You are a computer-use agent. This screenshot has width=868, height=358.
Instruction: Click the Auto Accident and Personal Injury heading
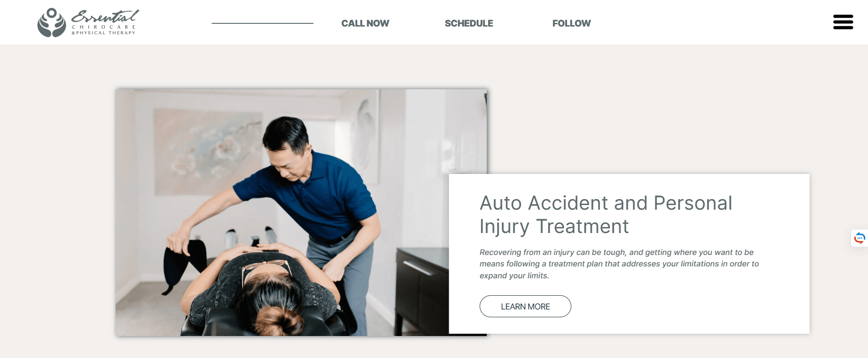pyautogui.click(x=606, y=215)
